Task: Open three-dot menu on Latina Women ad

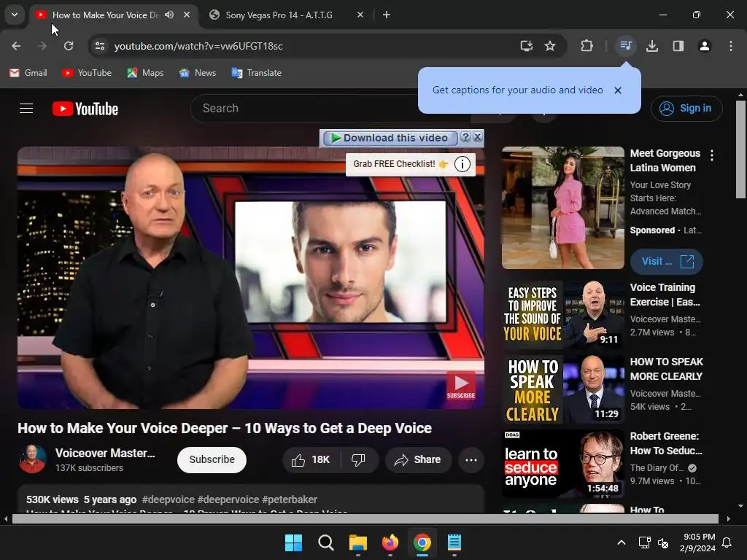Action: click(x=712, y=155)
